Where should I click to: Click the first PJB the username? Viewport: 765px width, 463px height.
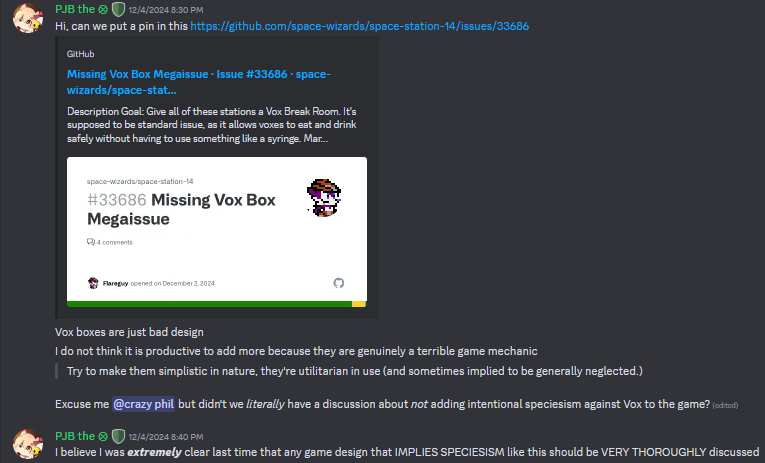75,9
